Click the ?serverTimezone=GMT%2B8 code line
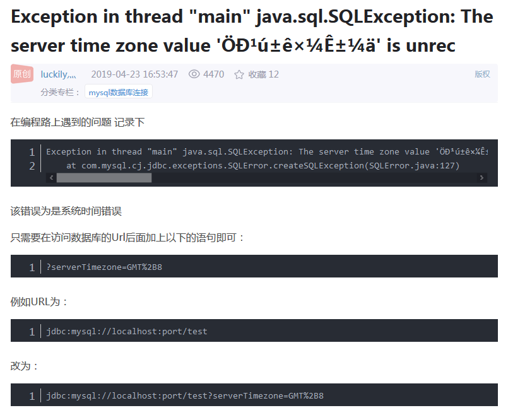Viewport: 508px width, 420px height. 104,267
